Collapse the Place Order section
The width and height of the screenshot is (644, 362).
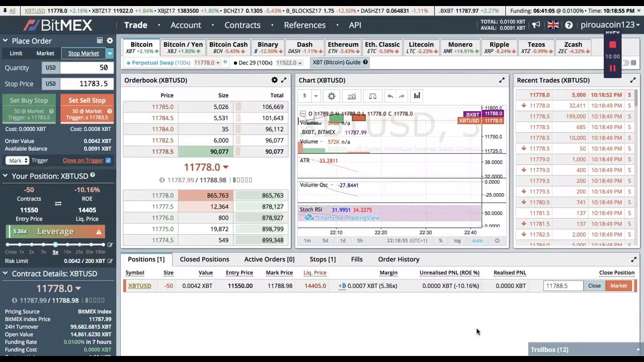click(x=5, y=41)
